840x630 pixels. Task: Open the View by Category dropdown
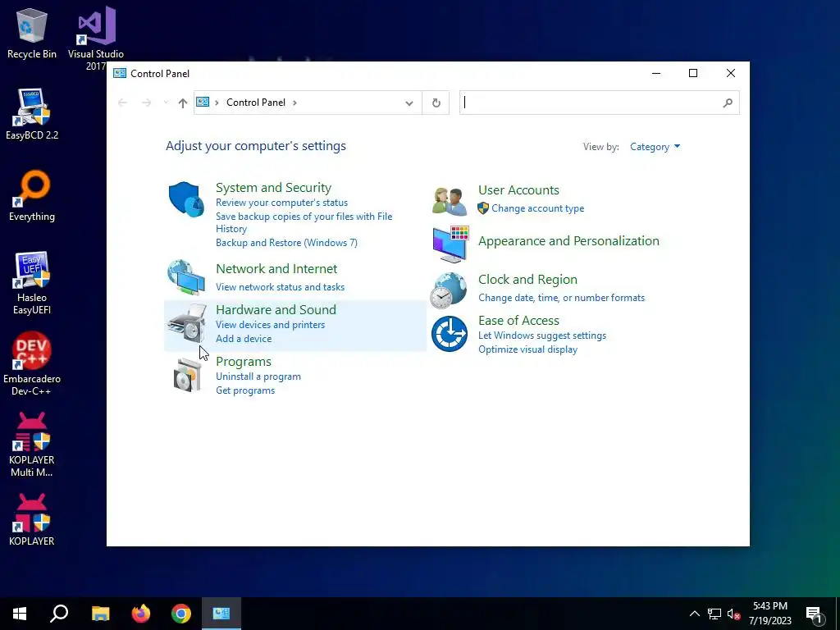click(655, 147)
